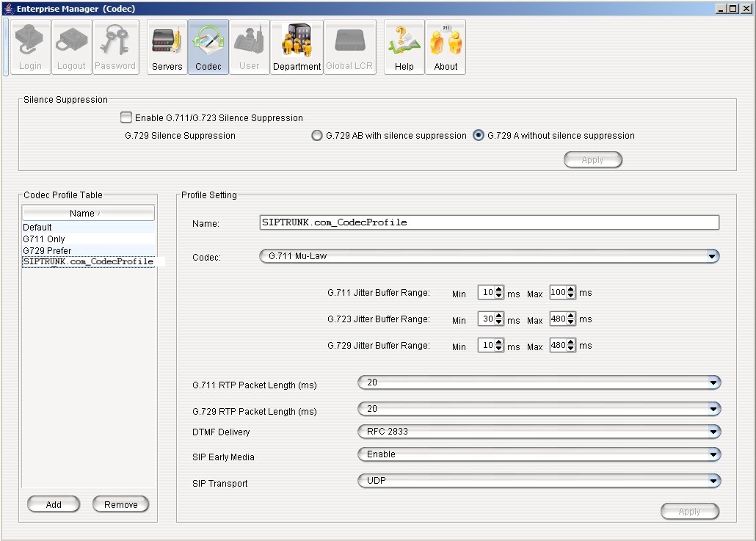Click G.723 jitter buffer Min stepper
This screenshot has height=541, width=756.
pos(499,319)
